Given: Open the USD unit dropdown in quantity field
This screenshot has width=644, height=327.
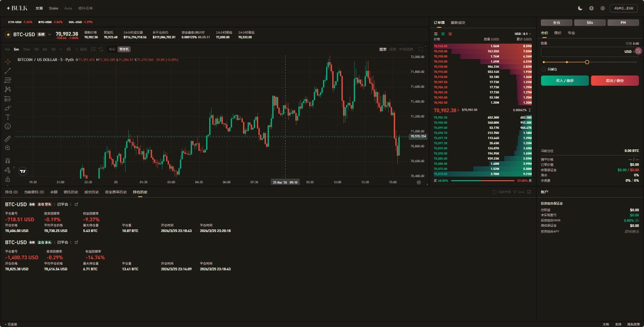Looking at the screenshot, I should tap(630, 52).
